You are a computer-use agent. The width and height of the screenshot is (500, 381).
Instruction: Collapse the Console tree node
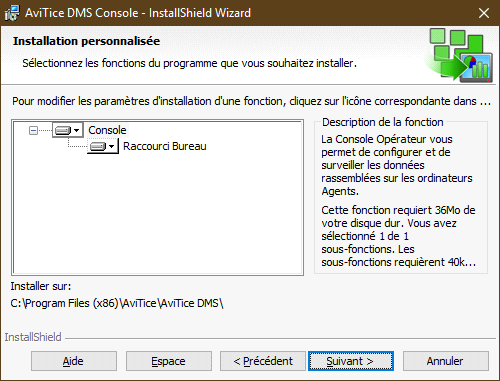pos(33,130)
